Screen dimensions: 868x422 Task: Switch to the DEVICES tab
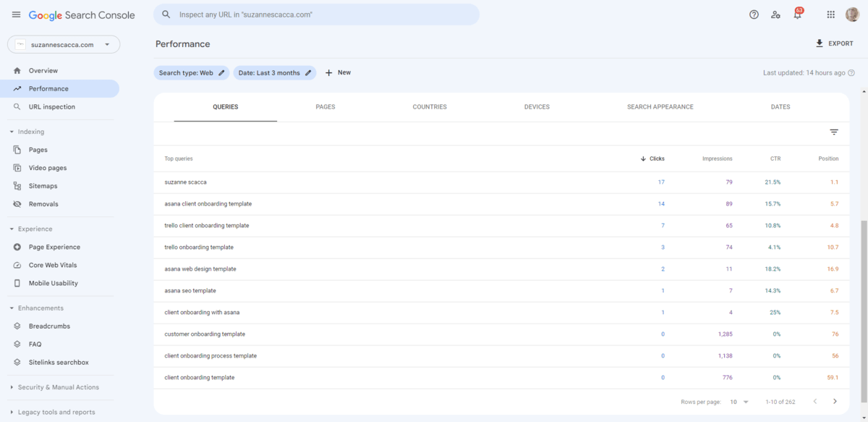coord(537,106)
